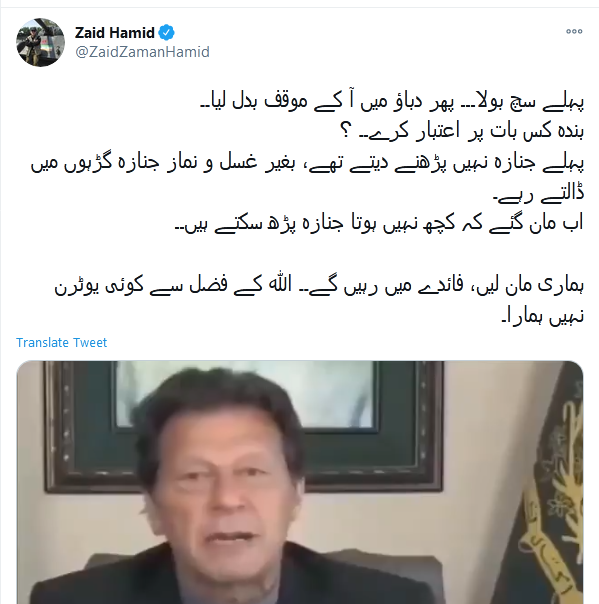The image size is (599, 604).
Task: Click line starting پہلے جنازہ نہیں پڑھنے
Action: coord(307,163)
